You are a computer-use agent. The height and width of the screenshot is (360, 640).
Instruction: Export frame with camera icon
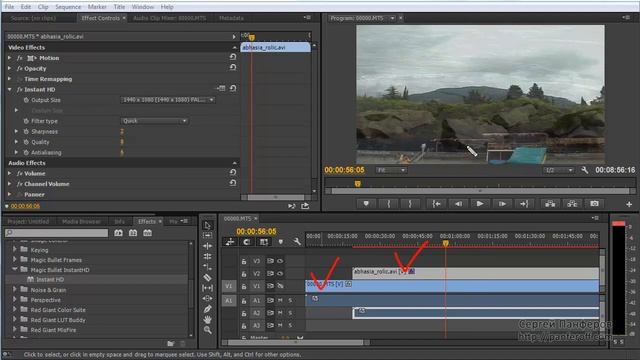click(x=594, y=203)
